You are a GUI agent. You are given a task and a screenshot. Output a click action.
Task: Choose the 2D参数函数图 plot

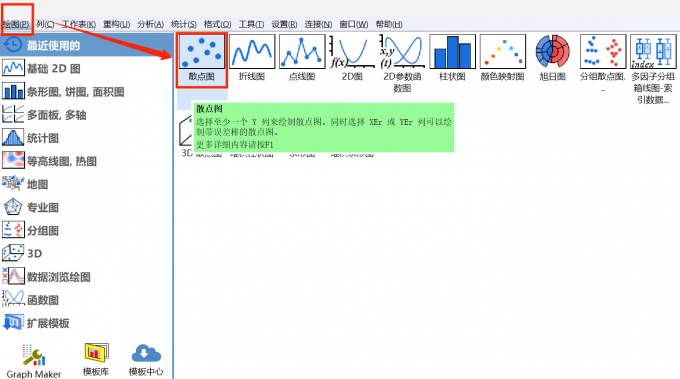(x=402, y=64)
